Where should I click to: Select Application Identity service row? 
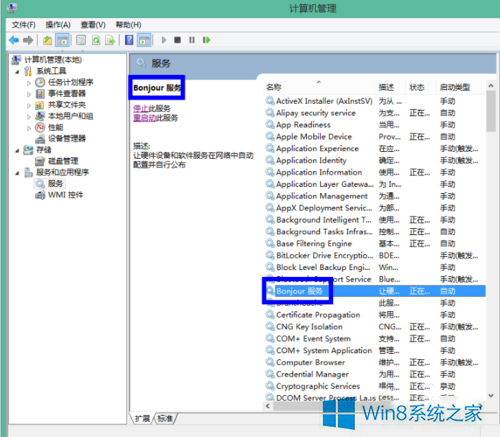(x=375, y=160)
